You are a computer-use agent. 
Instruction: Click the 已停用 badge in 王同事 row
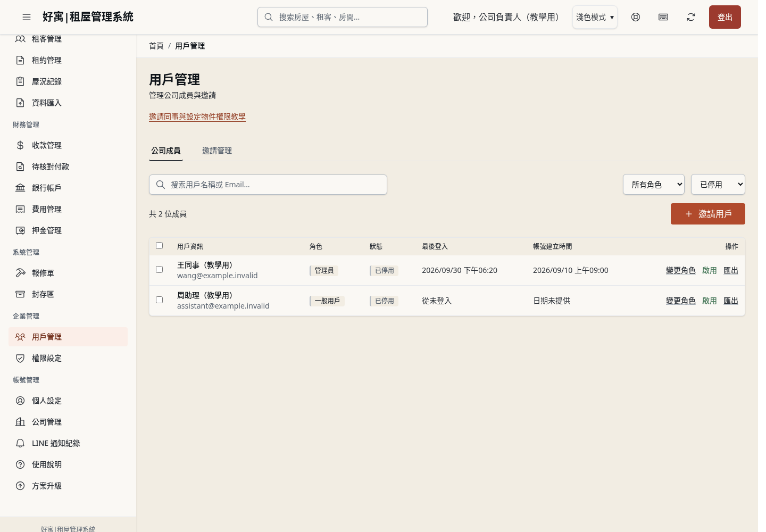384,270
